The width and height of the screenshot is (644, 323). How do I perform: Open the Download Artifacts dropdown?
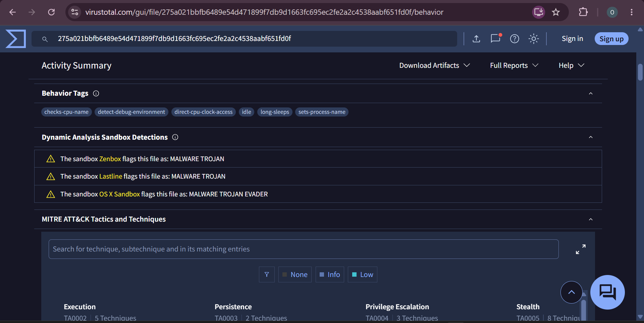(434, 65)
